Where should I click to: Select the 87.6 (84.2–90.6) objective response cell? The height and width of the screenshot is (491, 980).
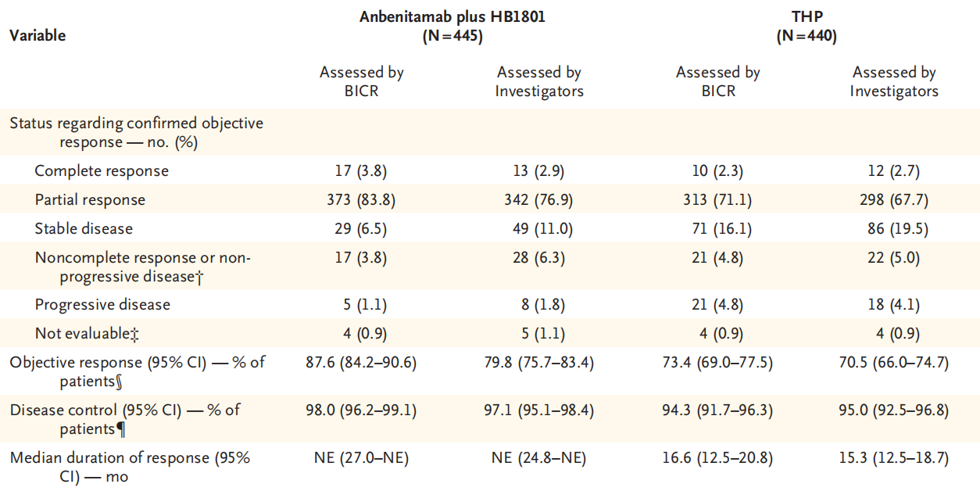361,364
